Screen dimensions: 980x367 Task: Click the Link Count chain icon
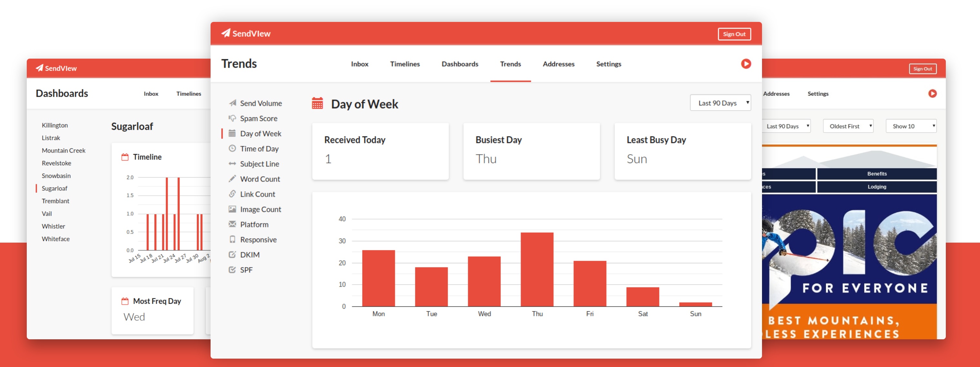click(232, 194)
